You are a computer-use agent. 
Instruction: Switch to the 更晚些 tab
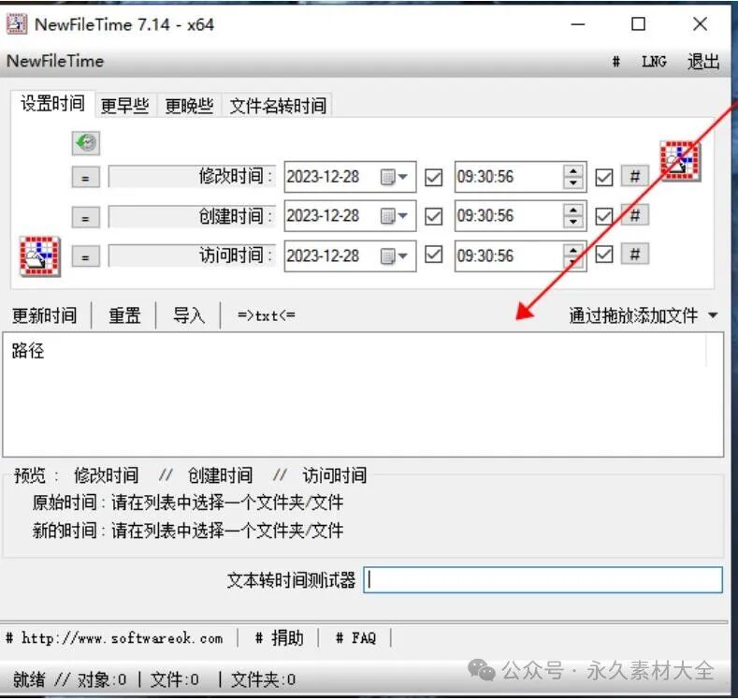pos(189,106)
